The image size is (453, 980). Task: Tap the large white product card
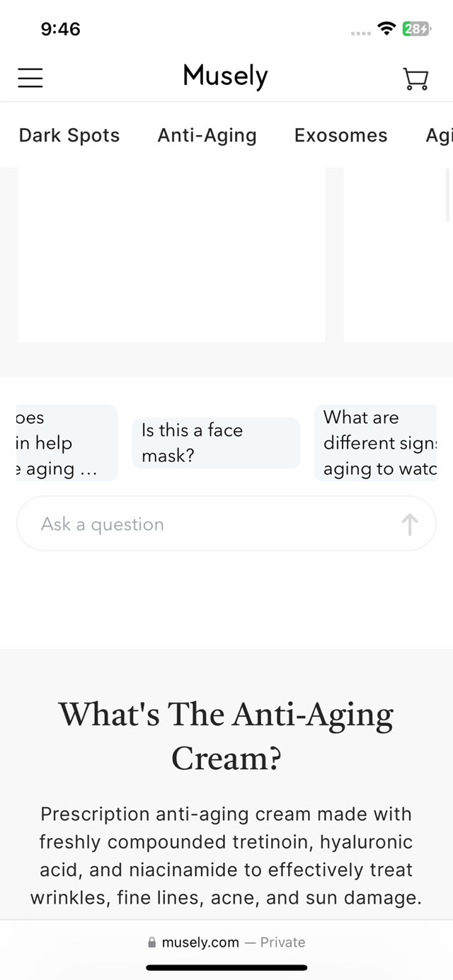click(x=171, y=255)
